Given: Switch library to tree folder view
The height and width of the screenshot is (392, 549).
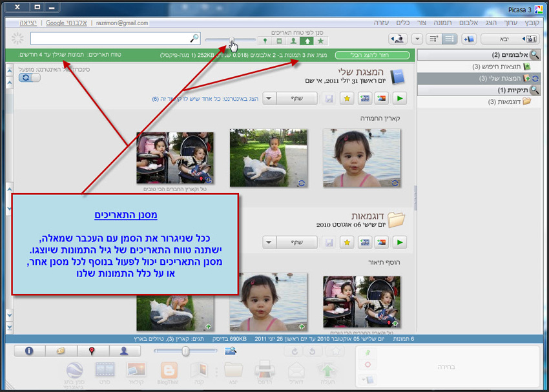Looking at the screenshot, I should pyautogui.click(x=434, y=39).
